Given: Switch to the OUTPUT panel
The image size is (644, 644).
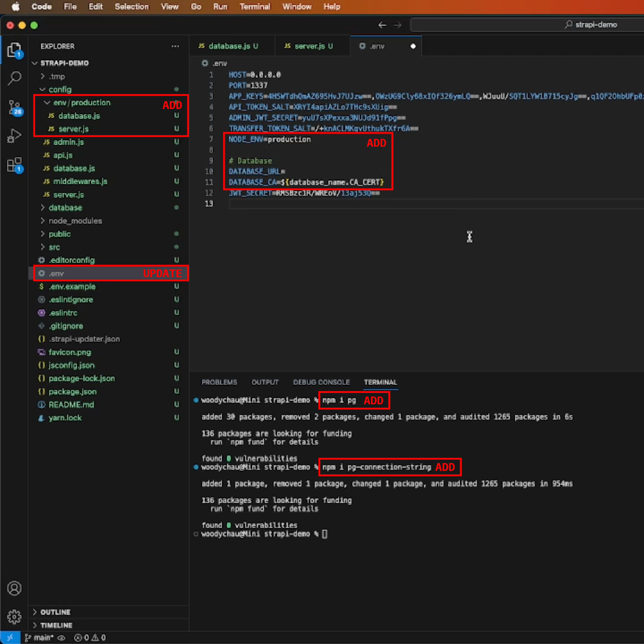Looking at the screenshot, I should pos(265,382).
